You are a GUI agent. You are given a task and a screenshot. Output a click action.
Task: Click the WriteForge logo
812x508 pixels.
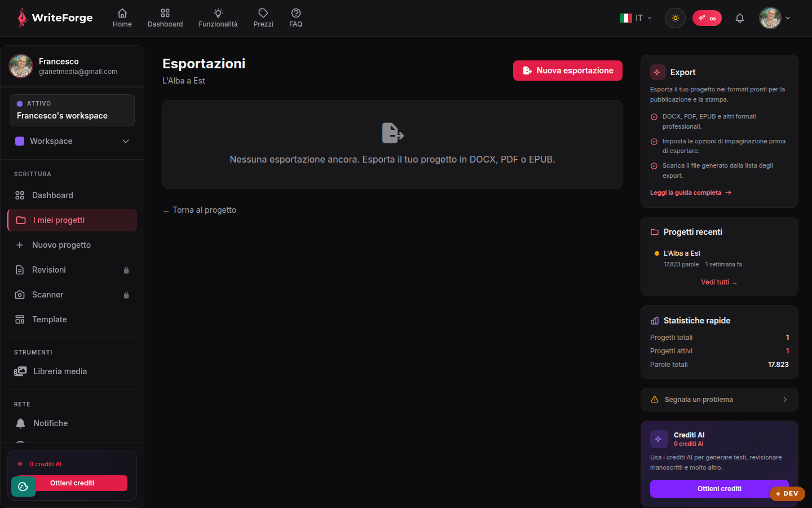tap(55, 18)
